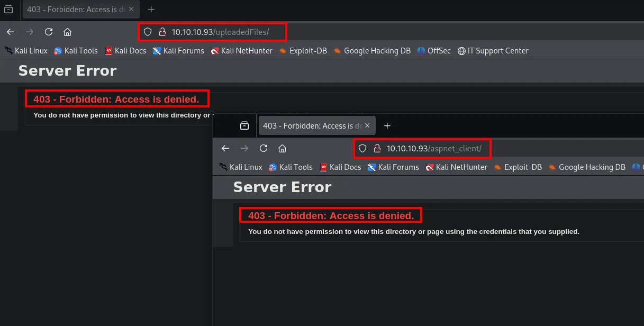This screenshot has height=326, width=644.
Task: Open Kali Forums bookmark in uploadedFiles window
Action: click(178, 51)
